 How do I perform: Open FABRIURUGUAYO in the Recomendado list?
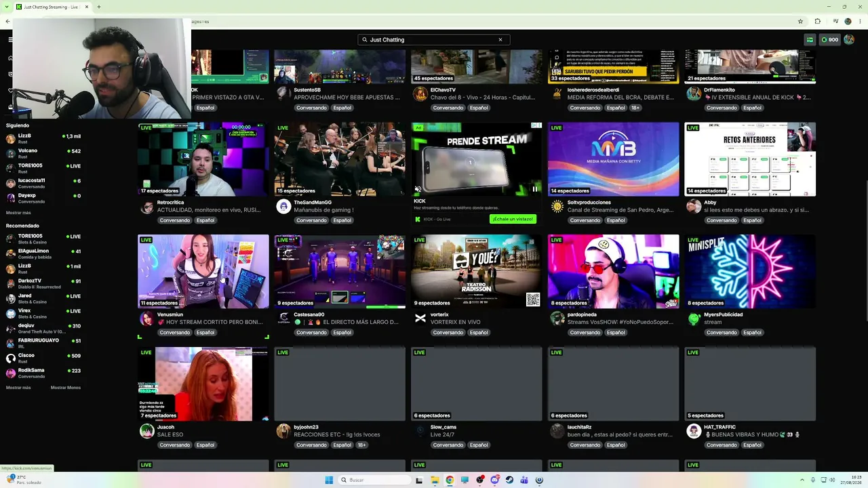(x=43, y=343)
